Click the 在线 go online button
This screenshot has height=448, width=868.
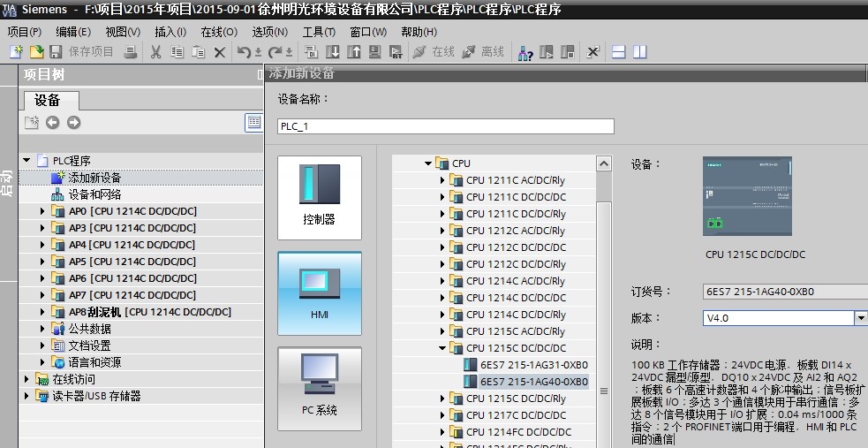(x=434, y=52)
